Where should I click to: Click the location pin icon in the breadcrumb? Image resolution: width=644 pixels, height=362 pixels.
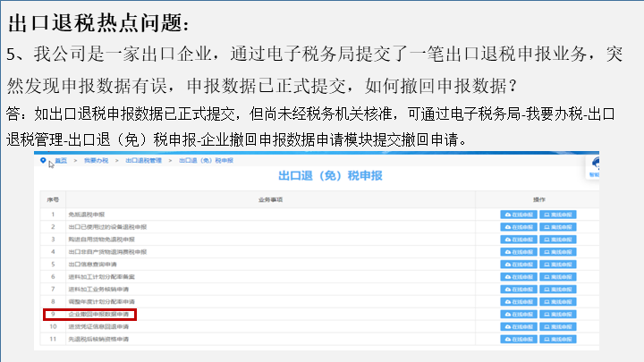pos(43,161)
